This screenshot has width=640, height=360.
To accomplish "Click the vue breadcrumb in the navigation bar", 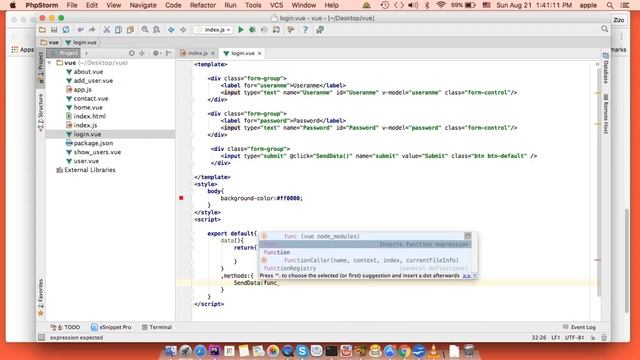I will click(x=50, y=42).
